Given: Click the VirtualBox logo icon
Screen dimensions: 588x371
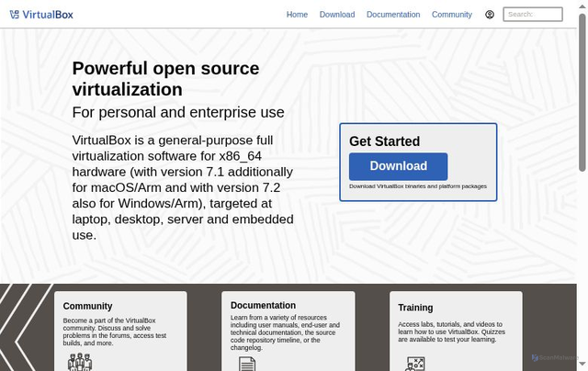Looking at the screenshot, I should 15,15.
